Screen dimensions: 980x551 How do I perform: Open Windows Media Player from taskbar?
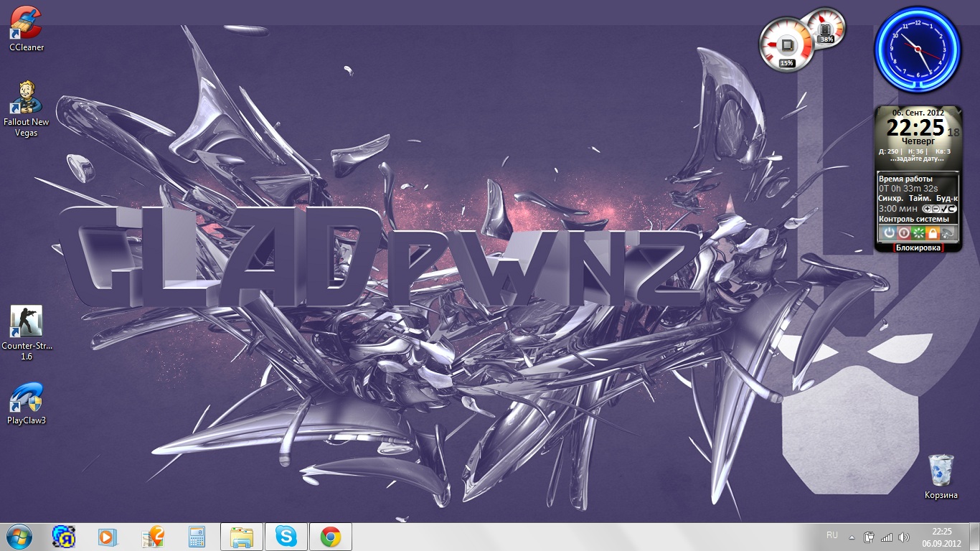[x=107, y=537]
